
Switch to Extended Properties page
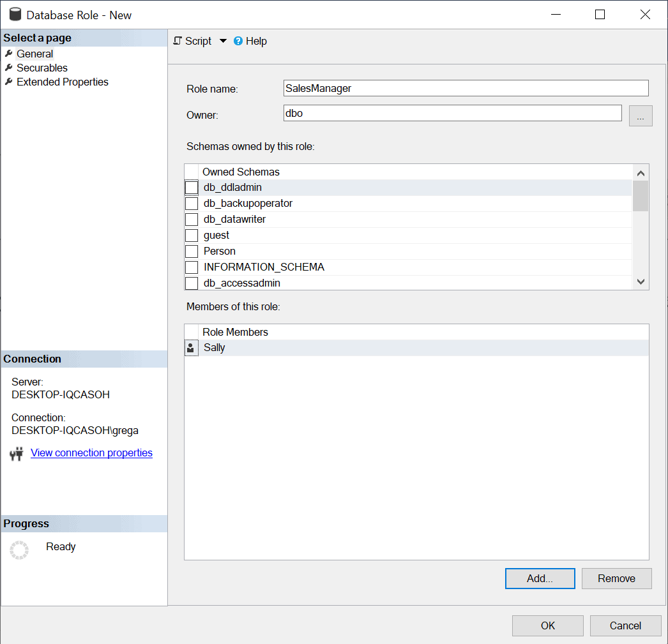tap(63, 82)
